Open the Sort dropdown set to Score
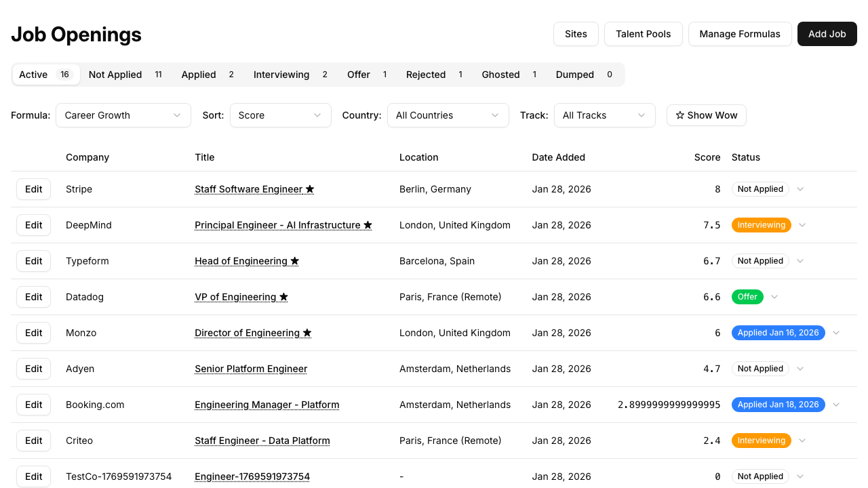Image resolution: width=868 pixels, height=488 pixels. coord(280,115)
